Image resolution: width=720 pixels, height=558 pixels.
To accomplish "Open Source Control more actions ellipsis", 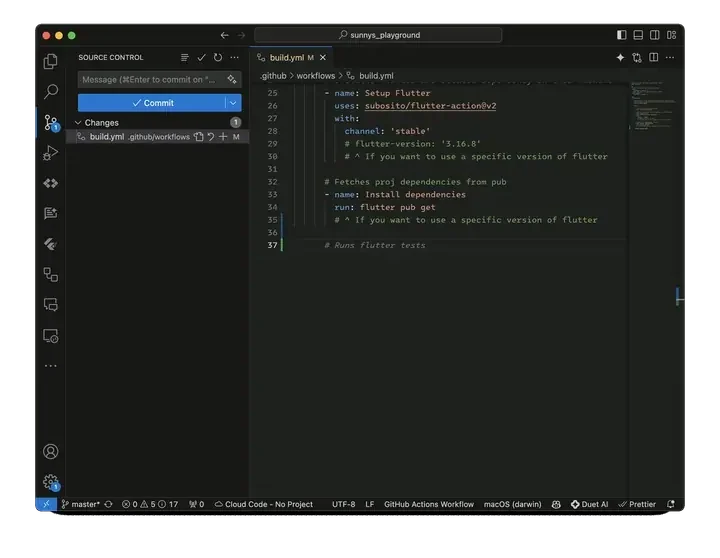I will pyautogui.click(x=235, y=57).
